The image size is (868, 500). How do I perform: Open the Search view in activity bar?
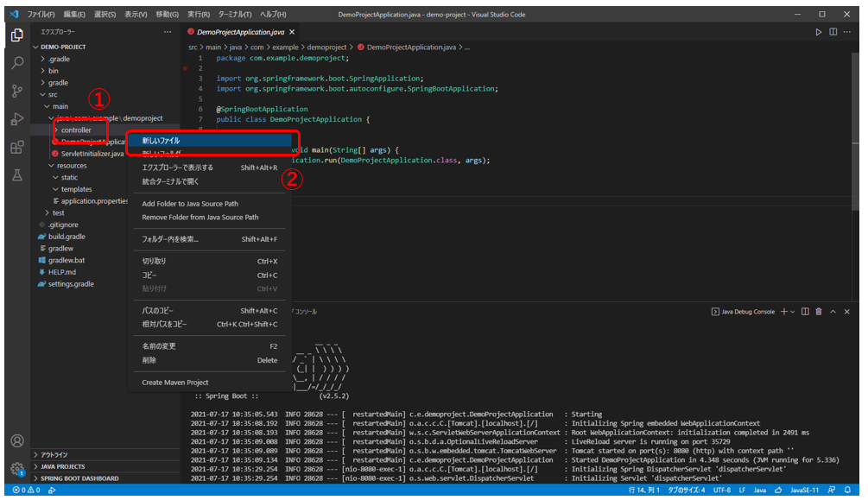(x=17, y=63)
